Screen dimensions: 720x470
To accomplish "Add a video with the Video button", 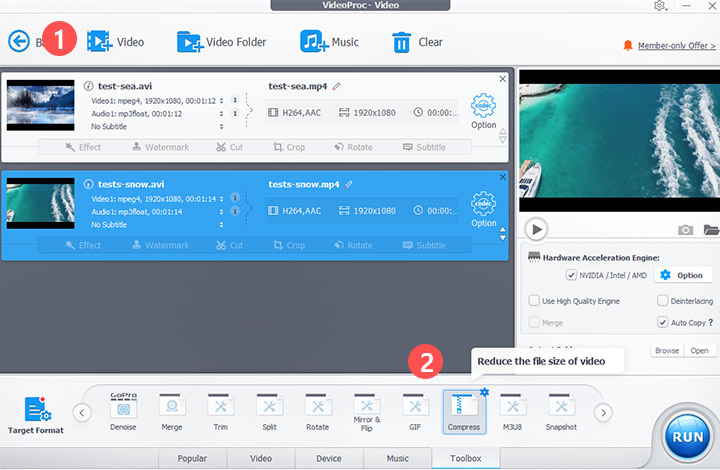I will tap(115, 42).
